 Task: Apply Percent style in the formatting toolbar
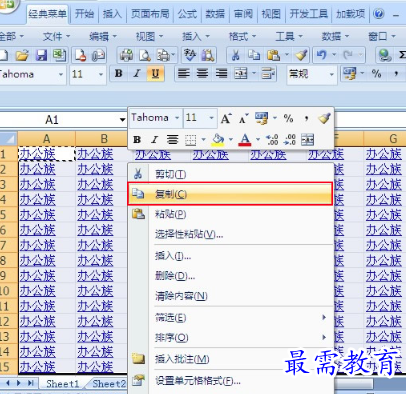click(x=376, y=74)
